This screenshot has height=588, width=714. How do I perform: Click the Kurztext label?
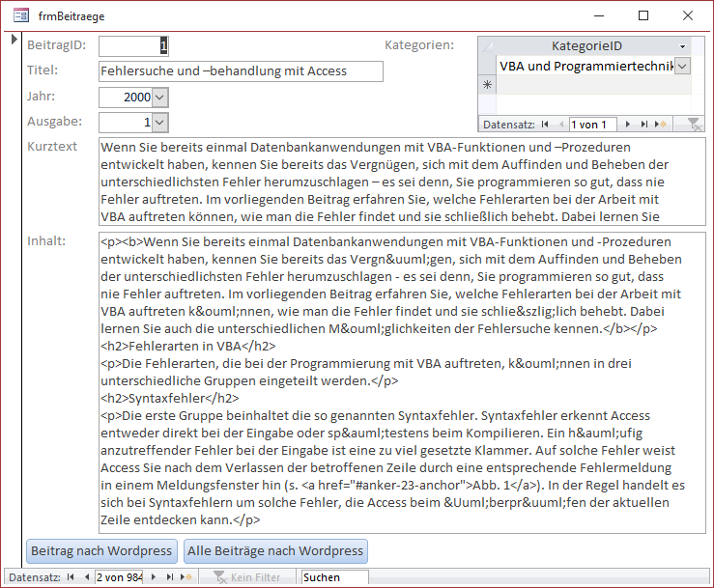point(52,146)
